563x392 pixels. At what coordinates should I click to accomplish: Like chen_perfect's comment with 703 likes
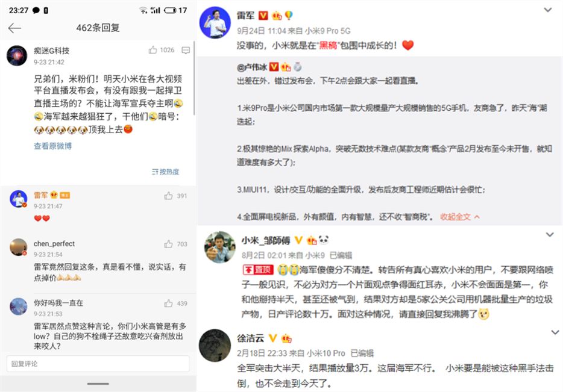168,244
